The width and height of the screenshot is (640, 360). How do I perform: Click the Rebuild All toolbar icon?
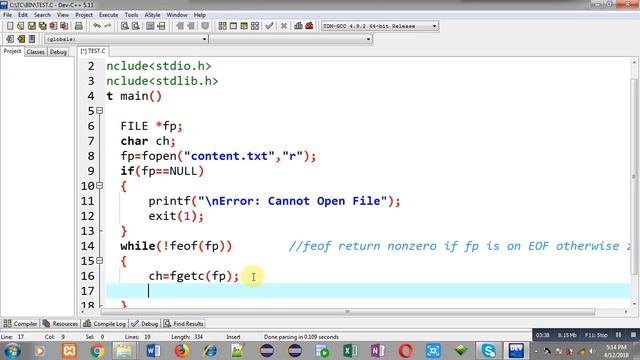(x=255, y=26)
